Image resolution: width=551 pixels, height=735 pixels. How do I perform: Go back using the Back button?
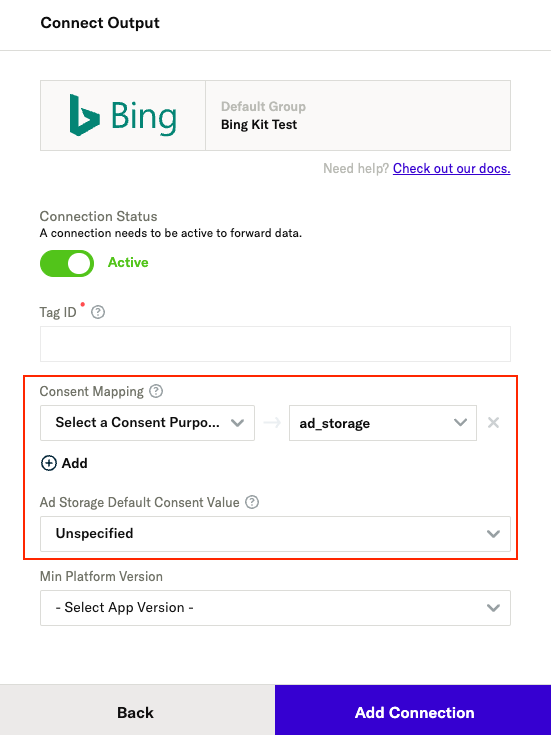click(x=137, y=710)
